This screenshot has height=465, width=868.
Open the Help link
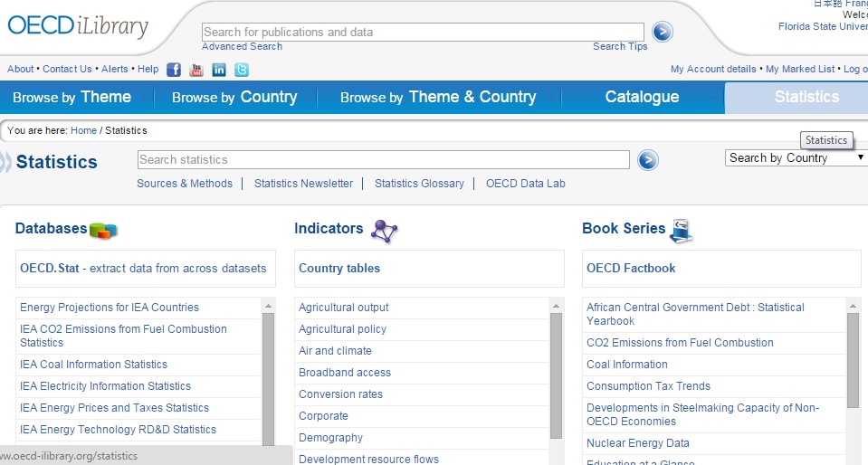click(148, 69)
